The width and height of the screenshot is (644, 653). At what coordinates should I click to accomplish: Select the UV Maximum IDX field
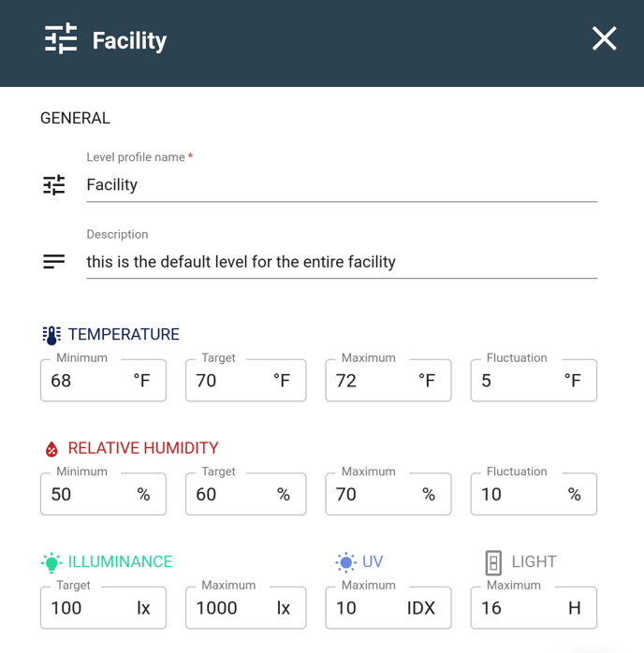[x=388, y=607]
